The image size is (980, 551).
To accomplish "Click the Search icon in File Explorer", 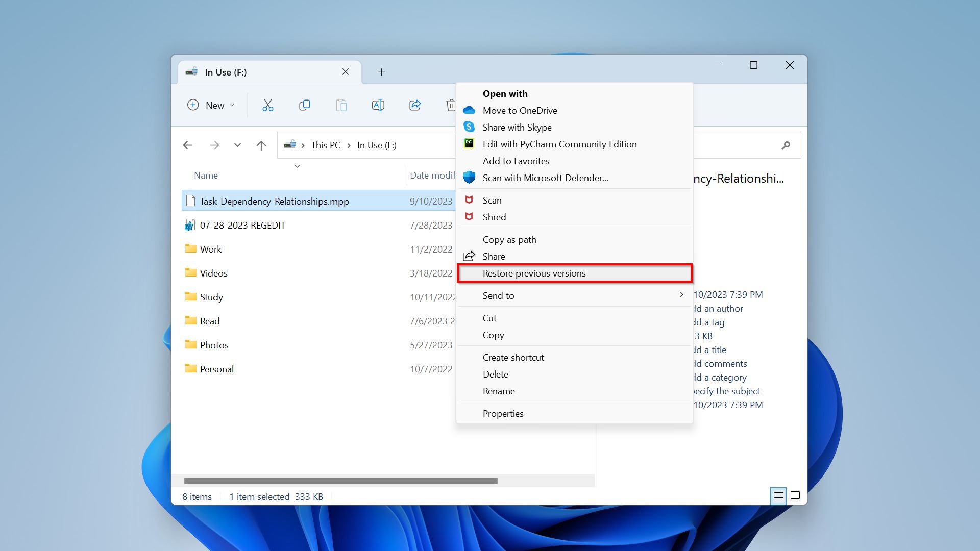I will click(786, 145).
